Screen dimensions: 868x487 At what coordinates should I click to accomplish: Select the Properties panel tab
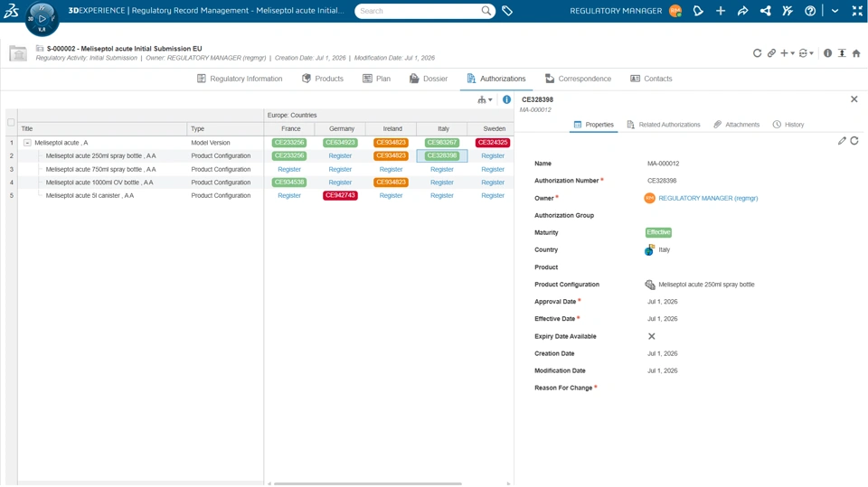coord(593,125)
